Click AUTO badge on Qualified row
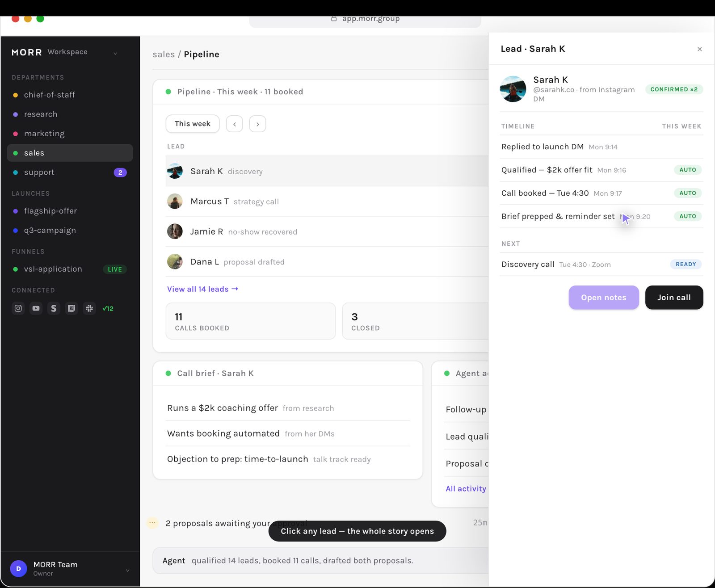 click(x=688, y=170)
